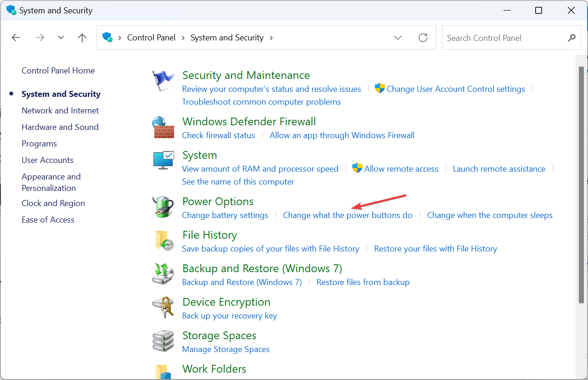Click the Windows Defender Firewall brick wall icon

click(163, 128)
